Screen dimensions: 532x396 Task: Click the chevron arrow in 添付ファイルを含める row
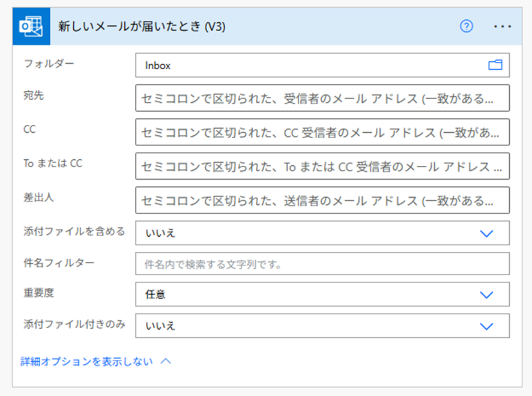tap(486, 234)
